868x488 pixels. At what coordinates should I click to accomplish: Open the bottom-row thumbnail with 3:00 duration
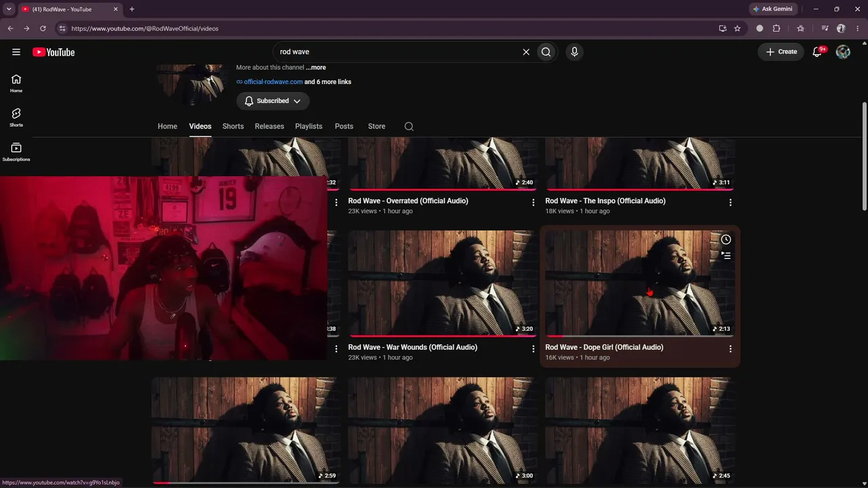coord(442,430)
